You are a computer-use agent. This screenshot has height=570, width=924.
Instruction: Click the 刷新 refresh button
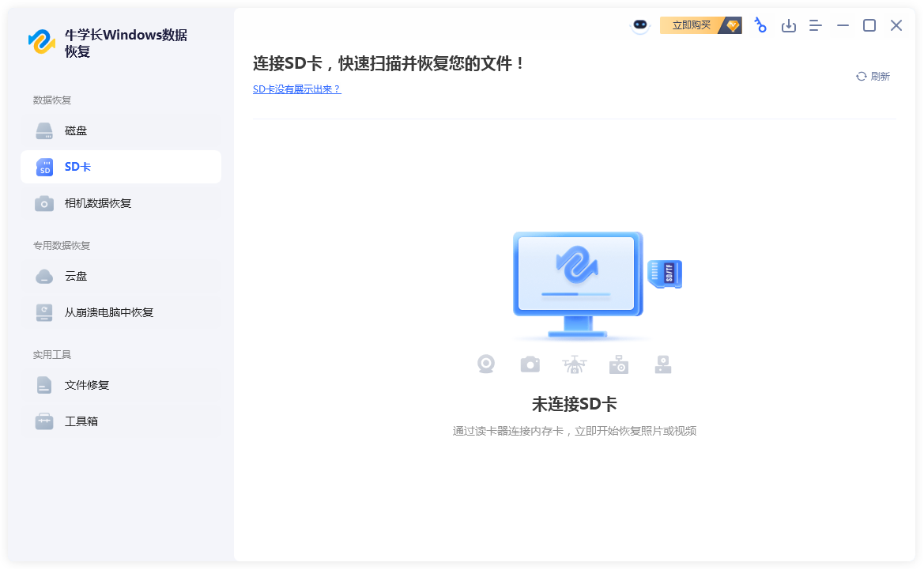point(873,77)
